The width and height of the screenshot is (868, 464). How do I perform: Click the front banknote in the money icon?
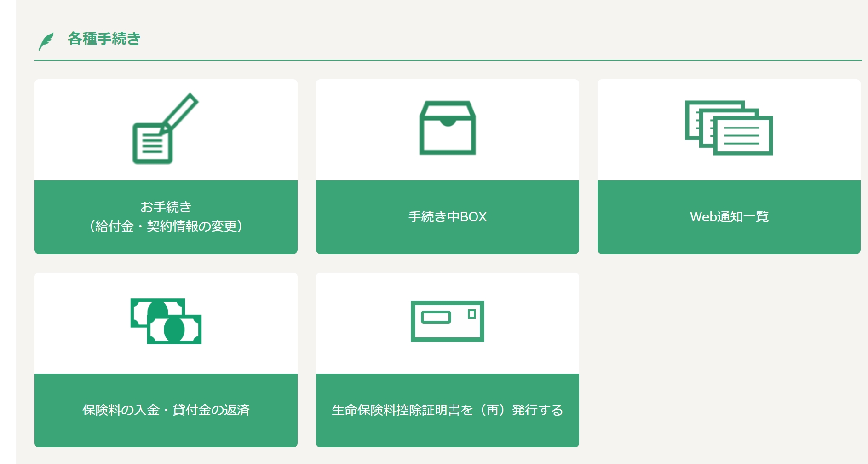click(x=174, y=330)
